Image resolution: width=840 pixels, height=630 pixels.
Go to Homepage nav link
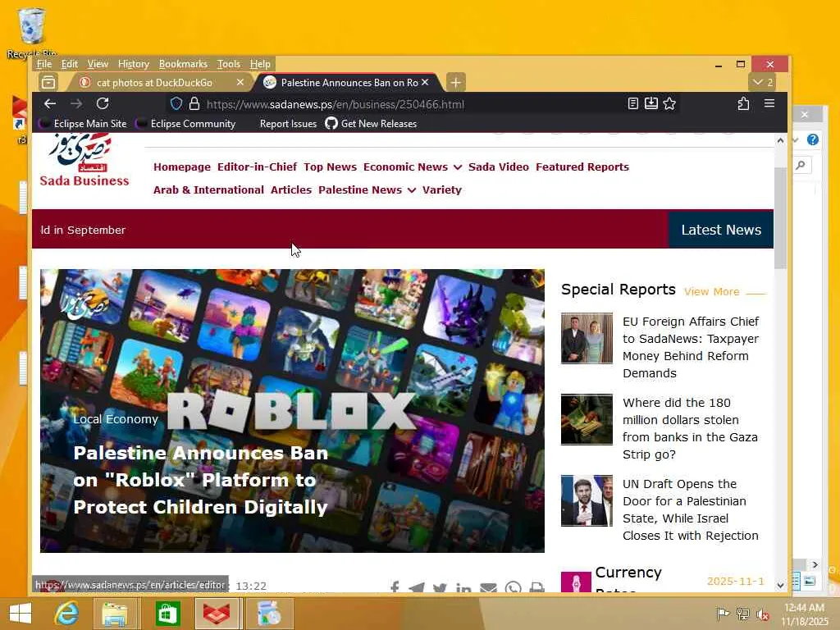(x=182, y=167)
